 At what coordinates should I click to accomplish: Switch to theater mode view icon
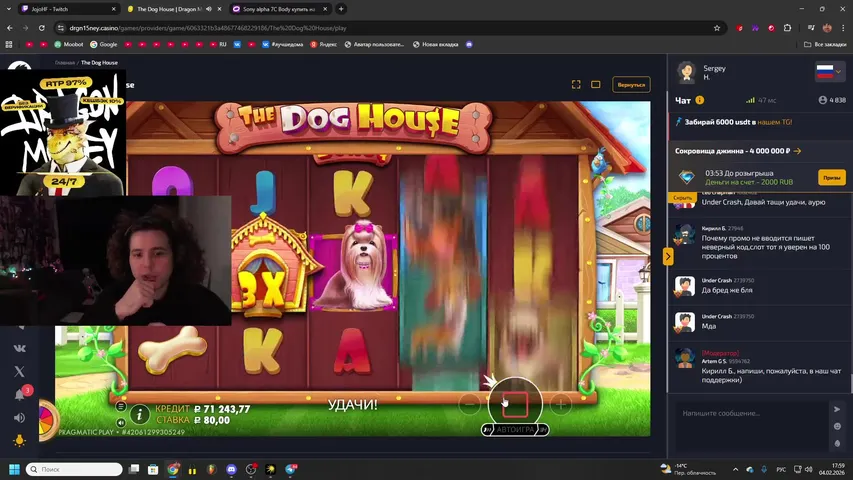(596, 85)
